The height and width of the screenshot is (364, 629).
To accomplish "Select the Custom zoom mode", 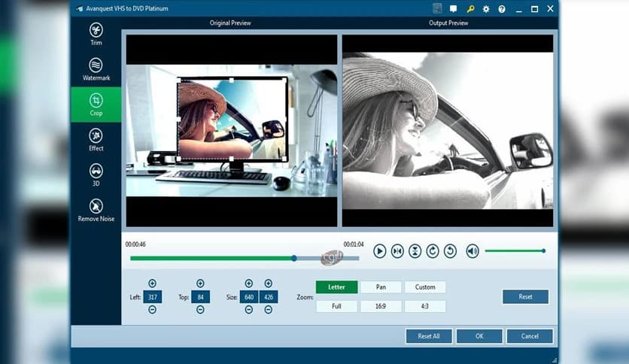I will point(425,287).
